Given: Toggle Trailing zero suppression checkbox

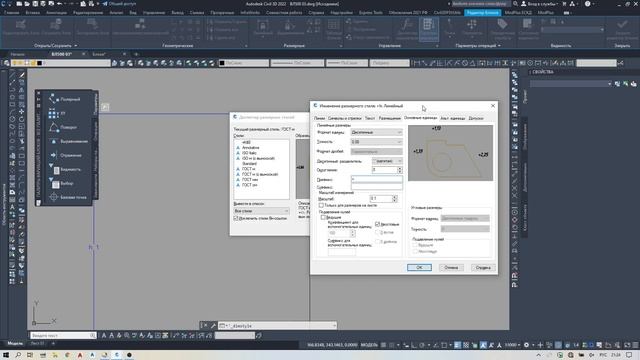Looking at the screenshot, I should point(378,224).
